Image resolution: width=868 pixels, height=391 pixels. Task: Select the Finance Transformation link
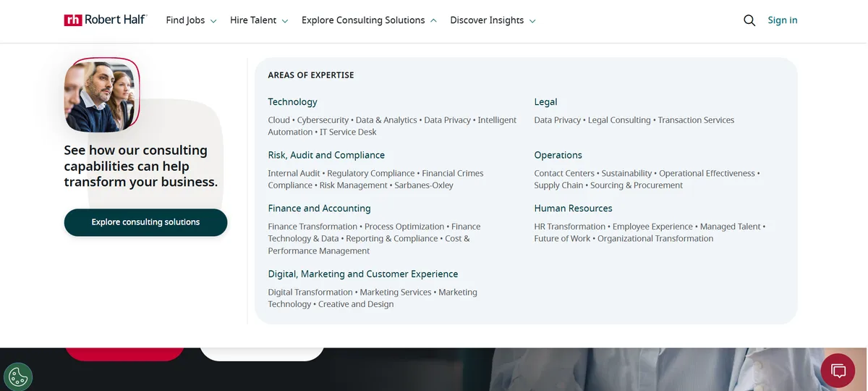(x=312, y=227)
